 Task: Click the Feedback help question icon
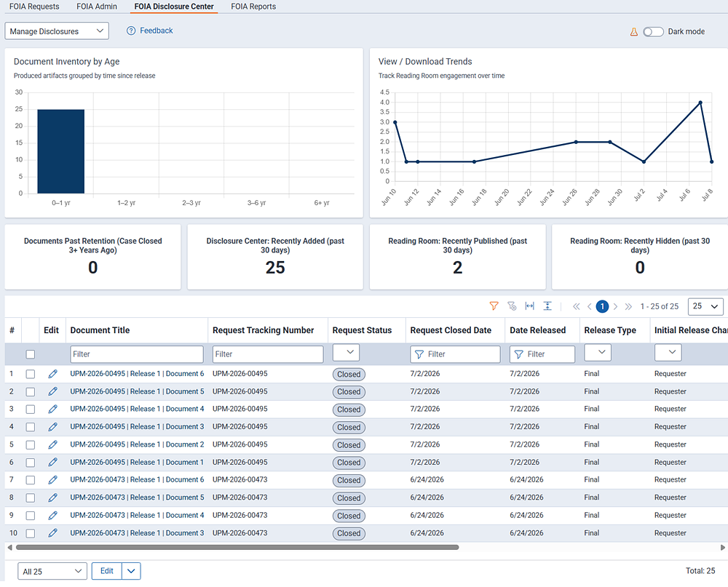(131, 31)
